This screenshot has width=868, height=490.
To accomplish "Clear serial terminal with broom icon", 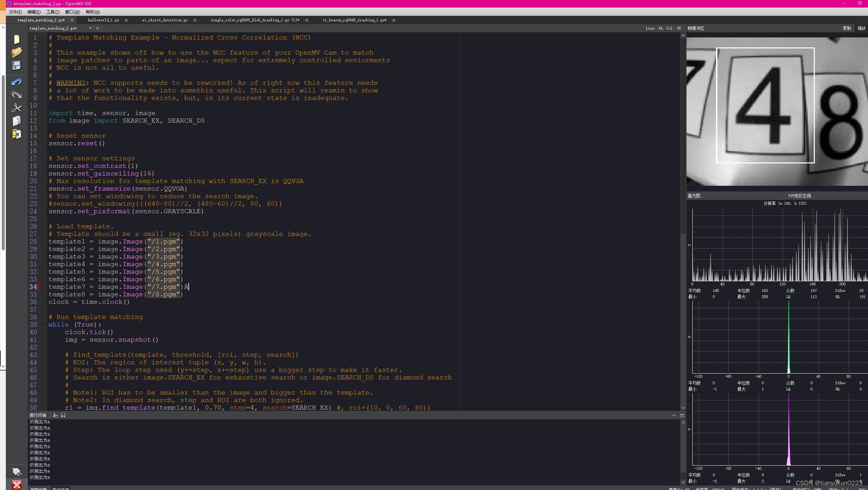I will (x=55, y=415).
